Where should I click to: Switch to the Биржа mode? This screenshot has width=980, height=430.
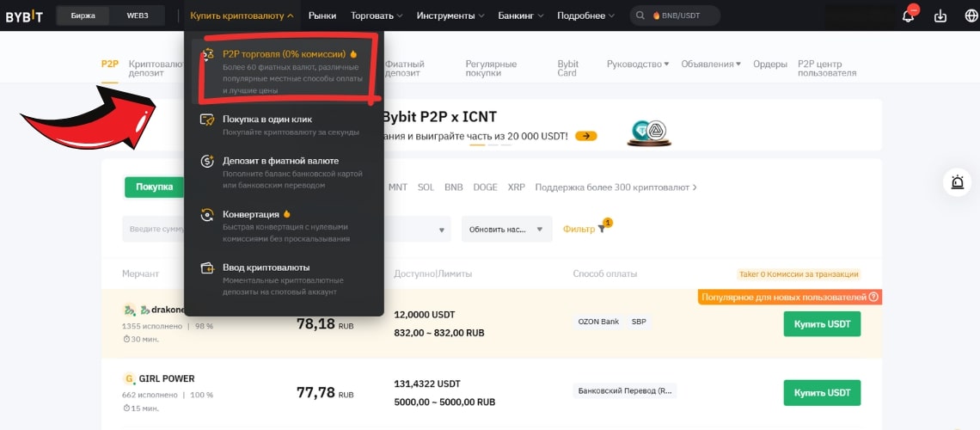click(x=83, y=15)
